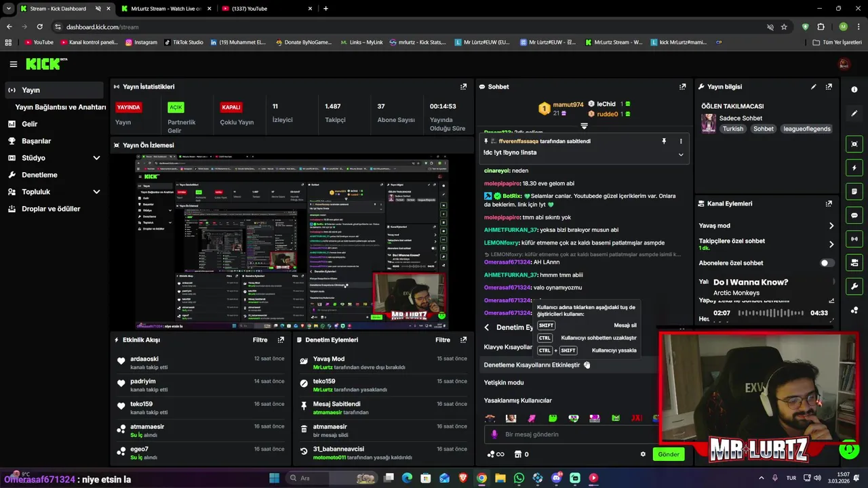This screenshot has width=868, height=488.
Task: Pop out the Sohbet chat panel
Action: point(683,87)
